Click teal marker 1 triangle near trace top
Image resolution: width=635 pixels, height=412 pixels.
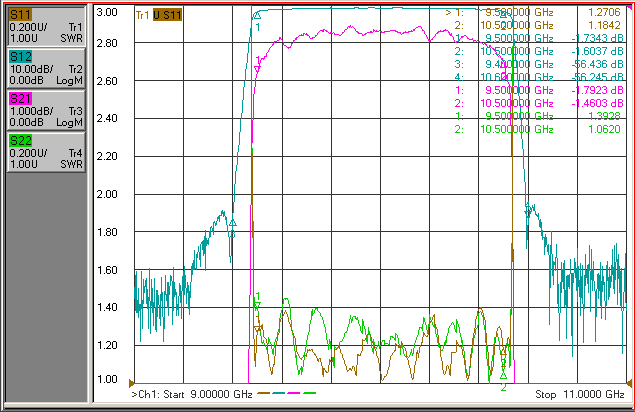coord(257,16)
